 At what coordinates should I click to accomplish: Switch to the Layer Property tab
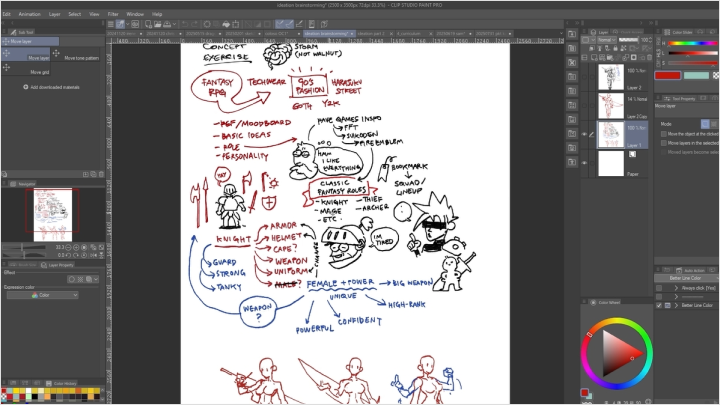coord(57,265)
